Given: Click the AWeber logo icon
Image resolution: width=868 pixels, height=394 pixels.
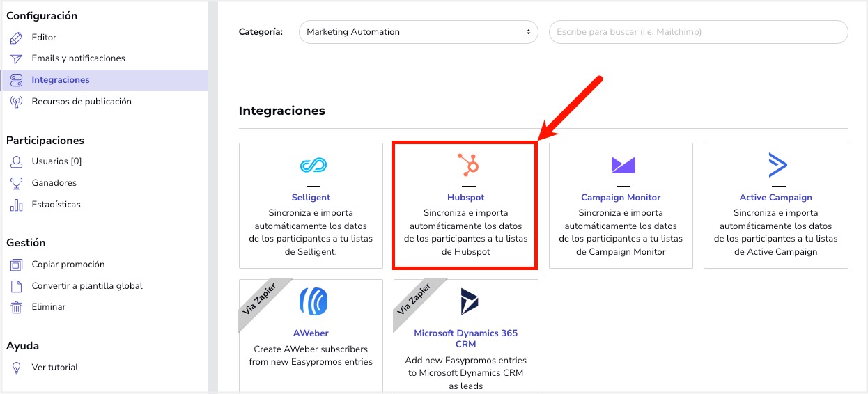Looking at the screenshot, I should (313, 301).
